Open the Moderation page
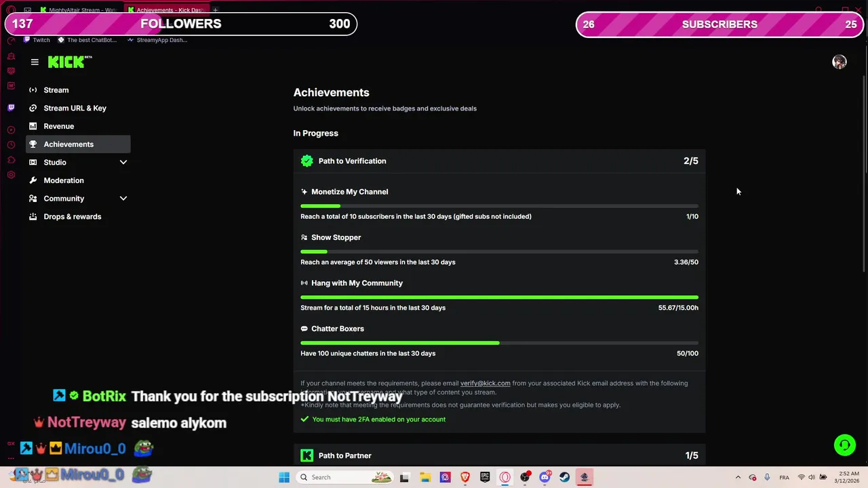Image resolution: width=868 pixels, height=488 pixels. [x=78, y=180]
